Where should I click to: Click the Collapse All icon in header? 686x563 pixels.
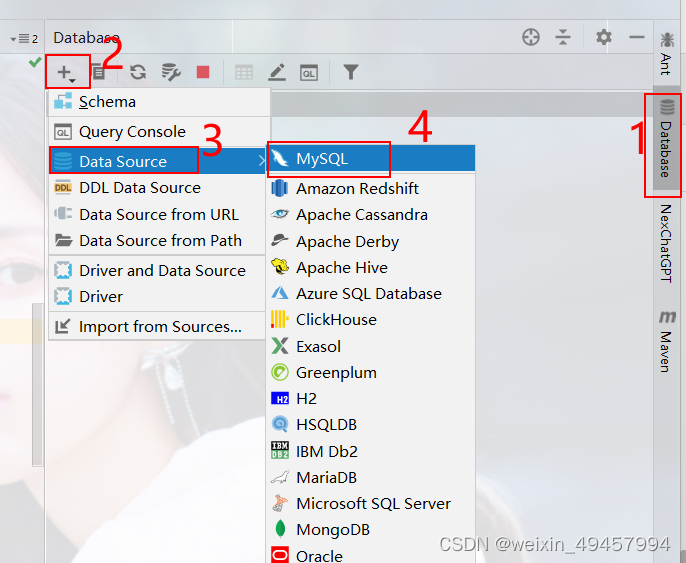click(x=563, y=37)
